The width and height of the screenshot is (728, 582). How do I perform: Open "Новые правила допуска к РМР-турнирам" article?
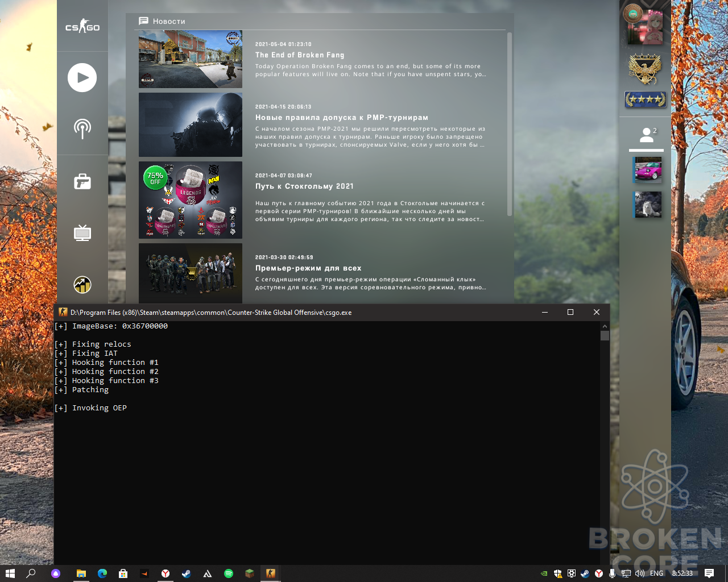click(342, 118)
